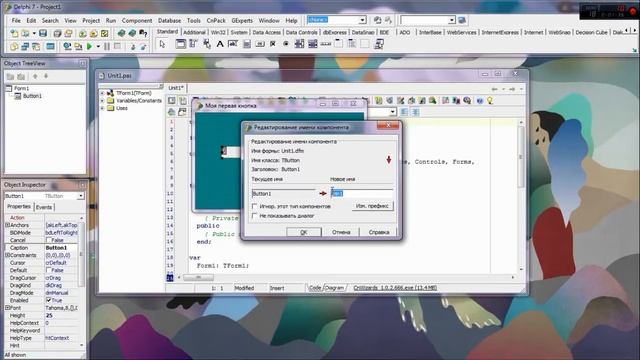Click the vertical scrollbar of the code editor
Screen dimensions: 640x360
click(521, 196)
